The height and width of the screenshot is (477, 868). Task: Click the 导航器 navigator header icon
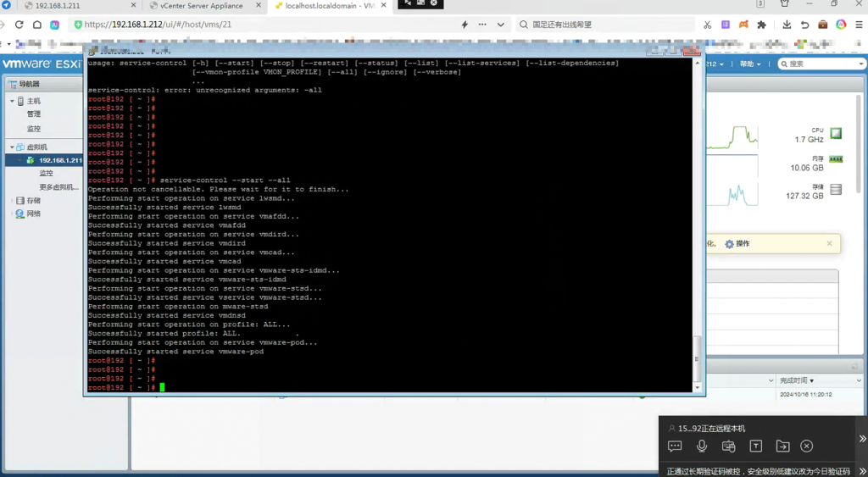coord(13,84)
